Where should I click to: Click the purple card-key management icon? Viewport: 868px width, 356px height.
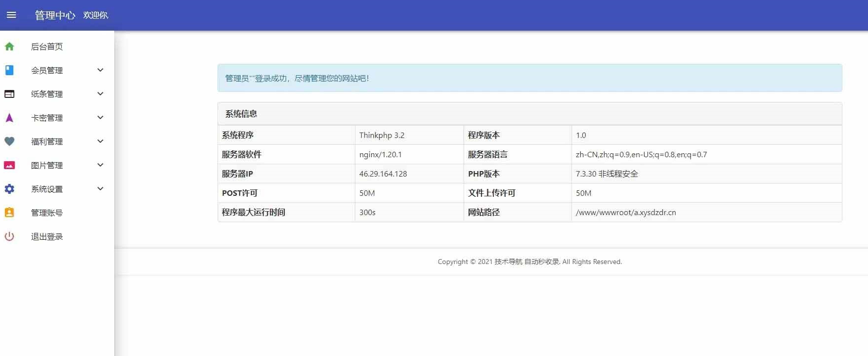(9, 118)
